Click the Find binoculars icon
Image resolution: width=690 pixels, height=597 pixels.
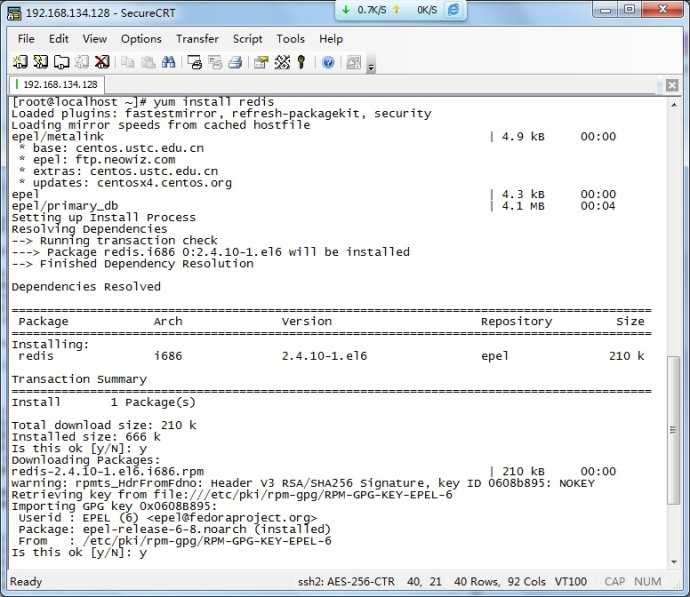pyautogui.click(x=168, y=62)
